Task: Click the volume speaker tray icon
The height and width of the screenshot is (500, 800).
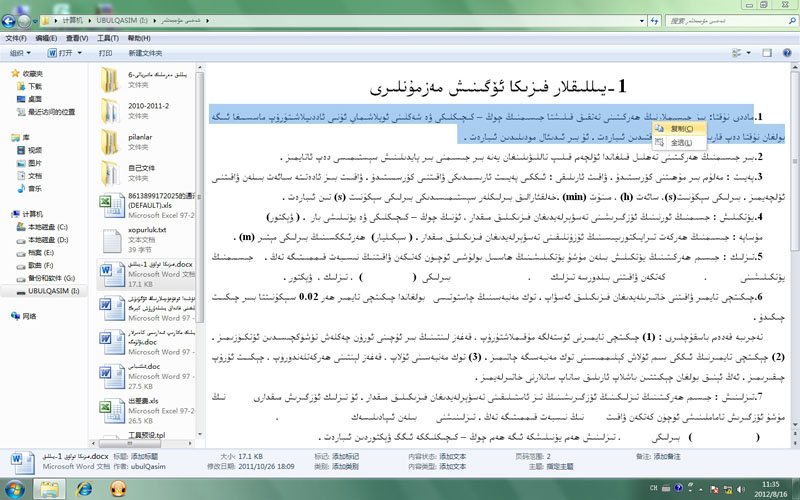Action: click(x=740, y=489)
